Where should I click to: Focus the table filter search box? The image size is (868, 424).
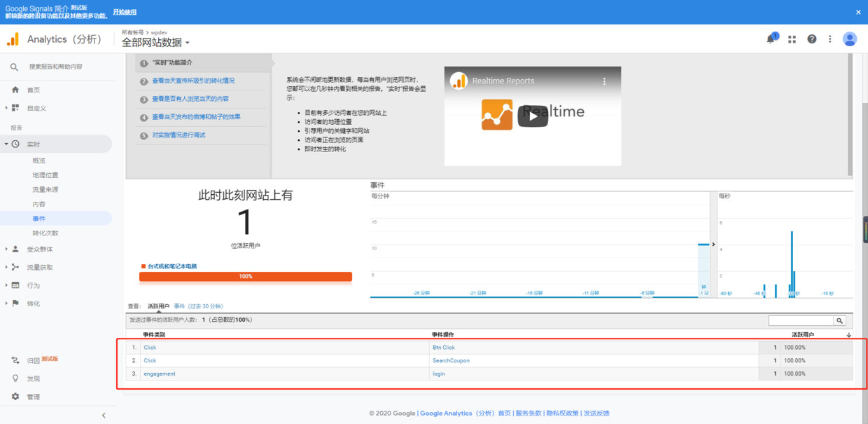[801, 320]
